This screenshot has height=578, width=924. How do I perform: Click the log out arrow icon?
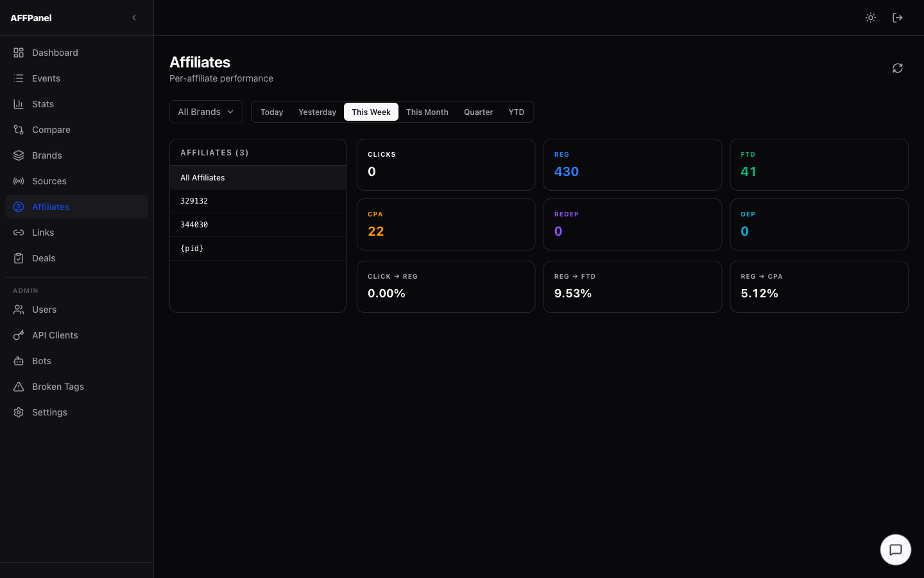pos(897,17)
